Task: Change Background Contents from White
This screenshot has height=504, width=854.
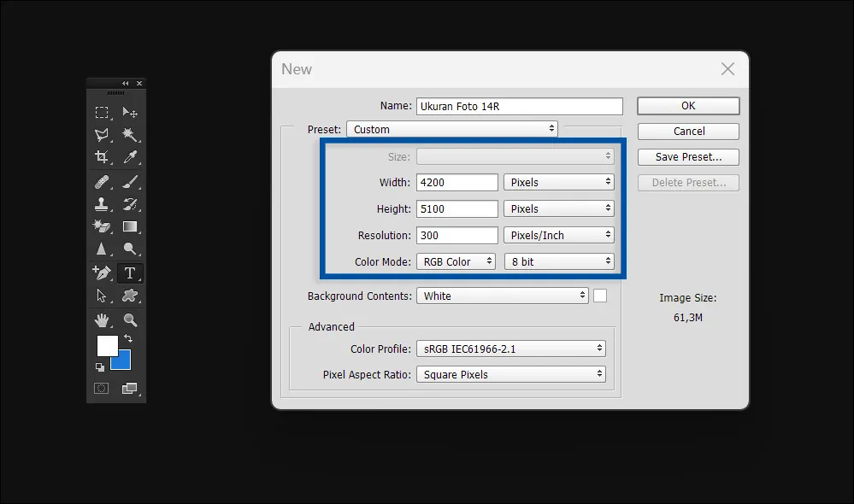Action: (x=502, y=295)
